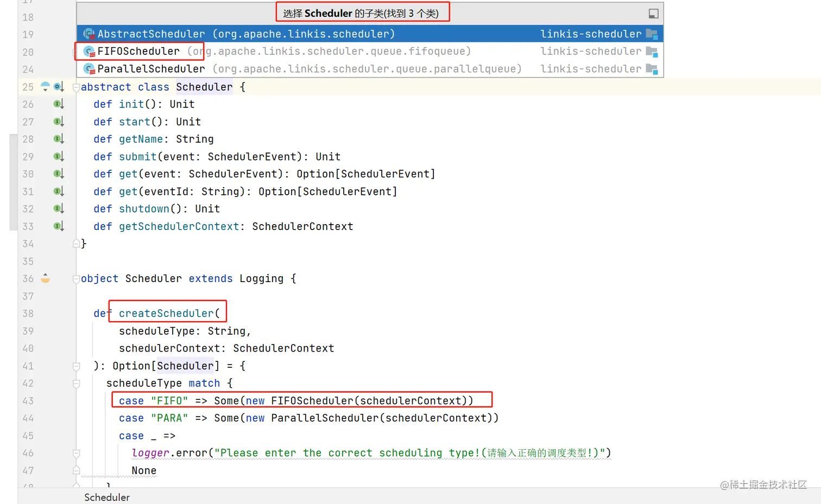Viewport: 821px width, 504px height.
Task: Toggle the fold marker on line 41
Action: (76, 366)
